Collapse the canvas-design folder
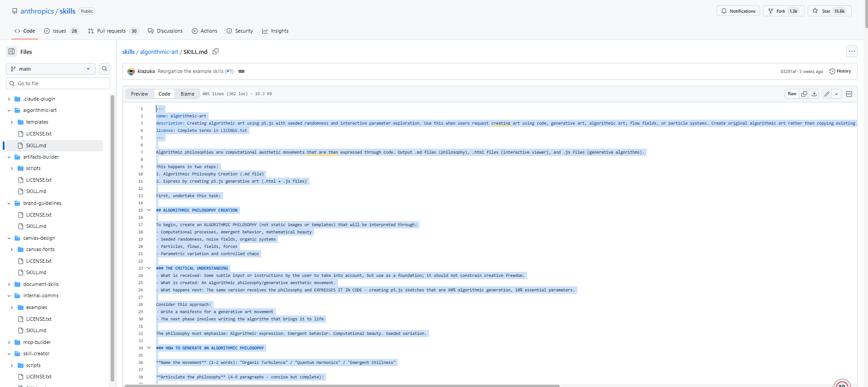Screen dimensions: 868x387 tap(9, 238)
